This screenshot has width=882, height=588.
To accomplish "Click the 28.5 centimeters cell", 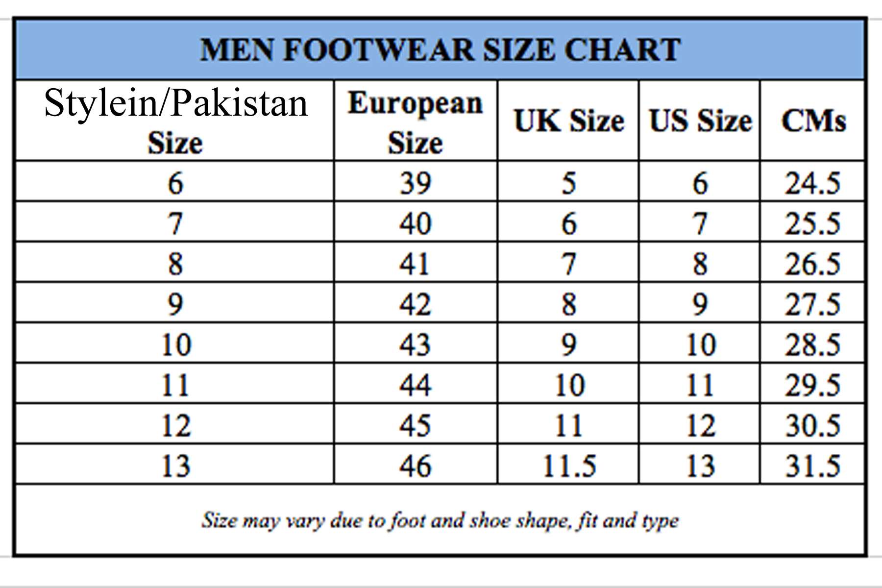I will point(813,344).
